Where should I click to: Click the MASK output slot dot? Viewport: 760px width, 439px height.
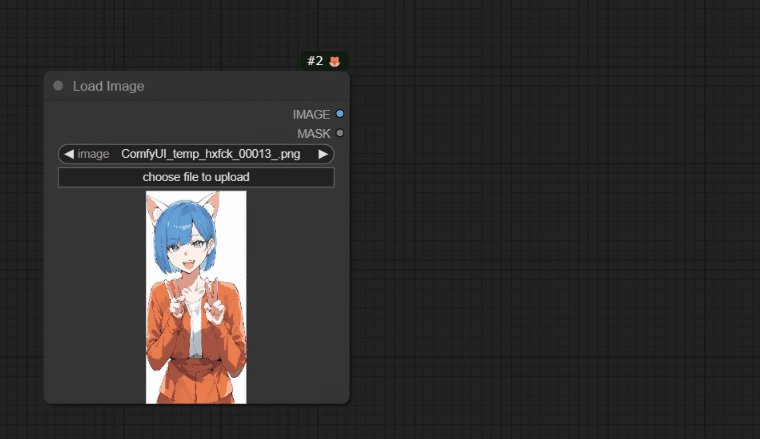340,133
